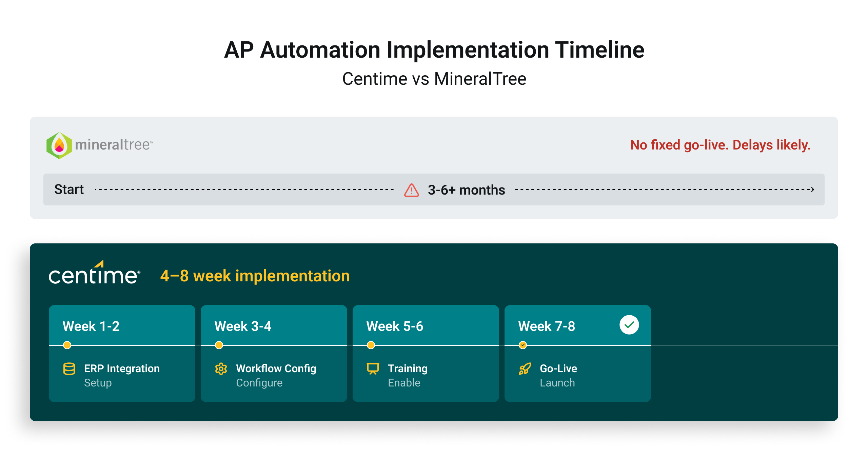Click the Start label on MineralTree timeline
The height and width of the screenshot is (459, 868).
[69, 189]
